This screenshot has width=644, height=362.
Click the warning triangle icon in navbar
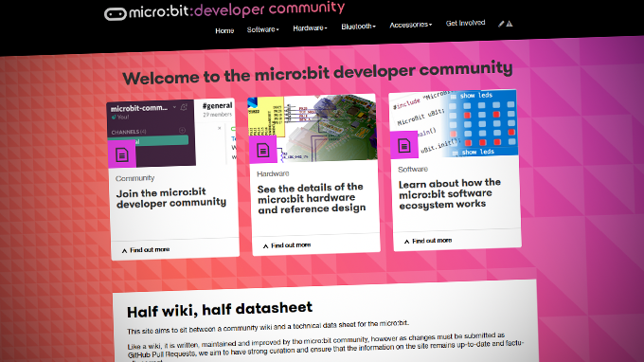click(510, 24)
